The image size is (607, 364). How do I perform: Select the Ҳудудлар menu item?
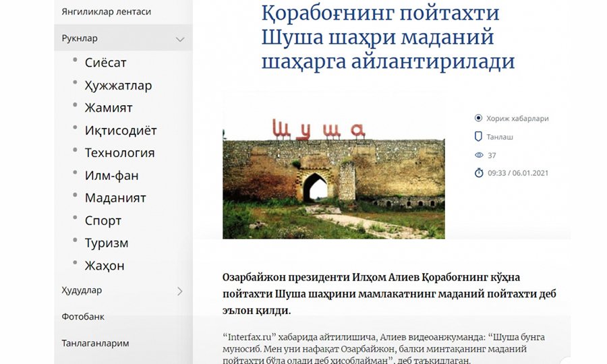point(82,290)
